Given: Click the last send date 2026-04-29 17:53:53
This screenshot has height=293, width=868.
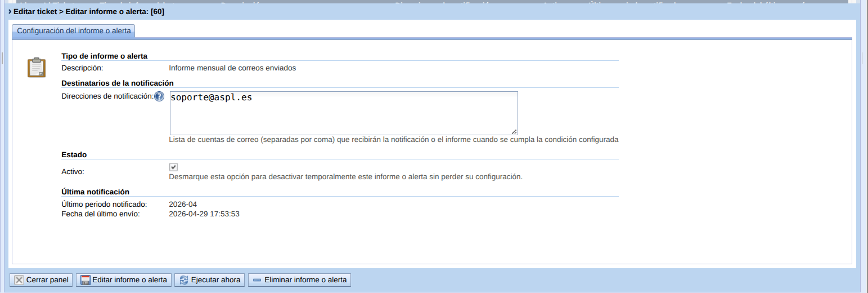Looking at the screenshot, I should pyautogui.click(x=204, y=214).
